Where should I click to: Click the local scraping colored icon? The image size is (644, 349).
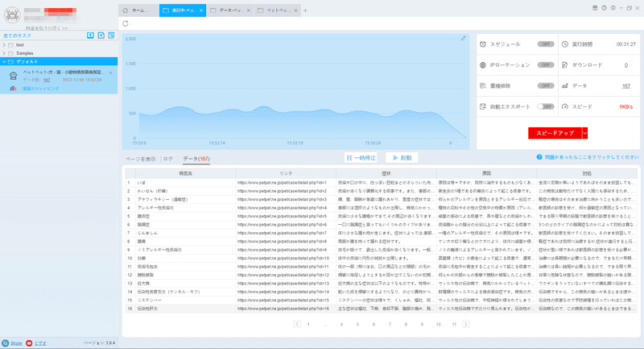13,89
